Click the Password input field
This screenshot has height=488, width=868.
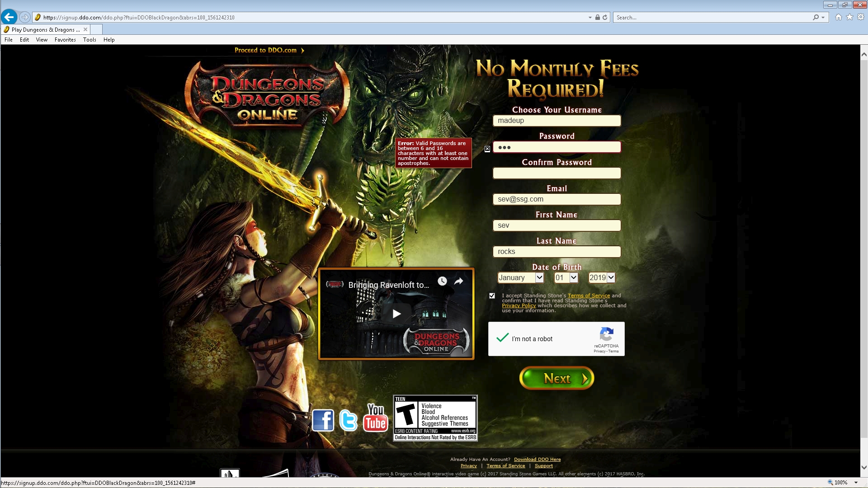pos(557,147)
